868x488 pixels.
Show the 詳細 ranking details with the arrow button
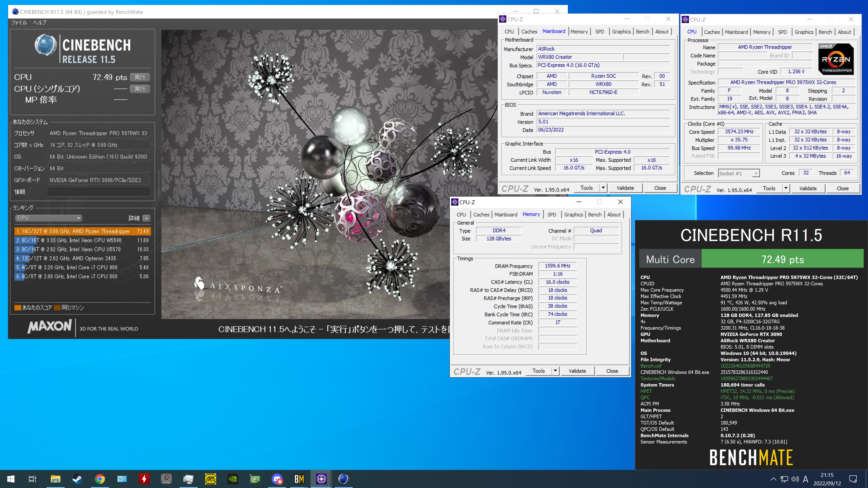click(x=146, y=218)
